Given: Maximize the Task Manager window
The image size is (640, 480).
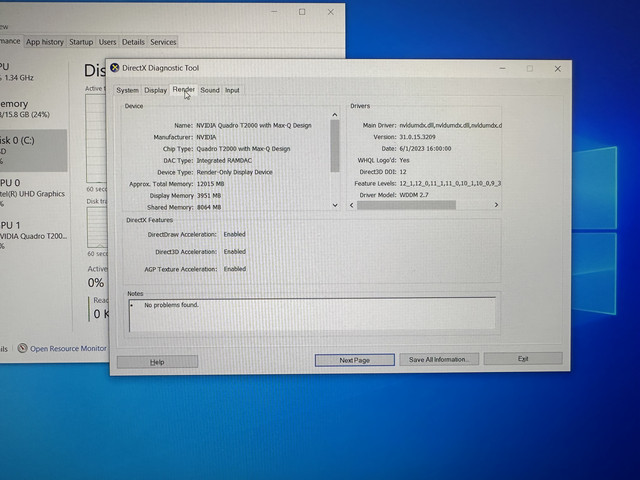Looking at the screenshot, I should click(302, 12).
